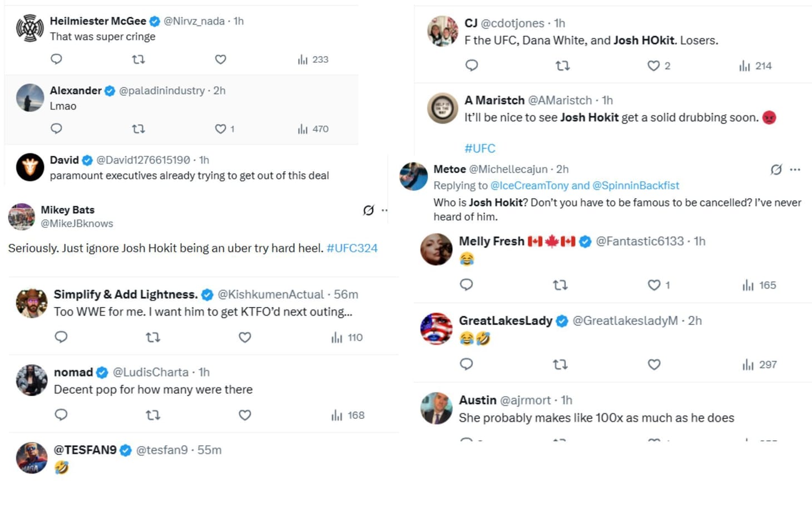View GreatLakesLady's flag avatar image
This screenshot has height=508, width=812.
[436, 328]
